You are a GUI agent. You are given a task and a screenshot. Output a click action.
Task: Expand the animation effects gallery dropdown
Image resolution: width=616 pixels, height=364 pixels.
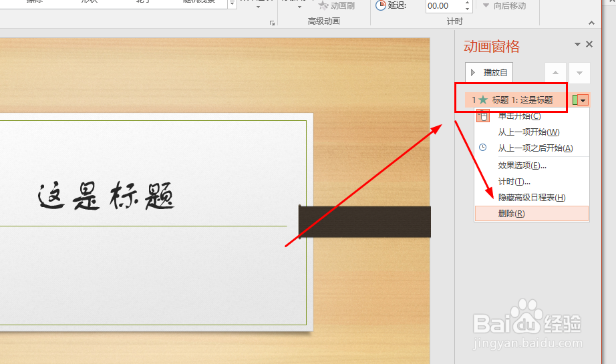point(233,3)
